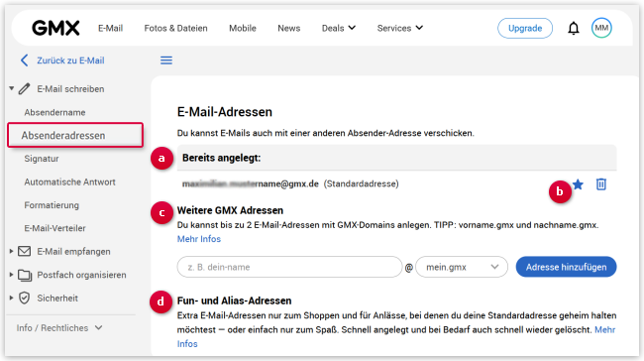Open the Services dropdown menu
644x361 pixels.
coord(399,28)
